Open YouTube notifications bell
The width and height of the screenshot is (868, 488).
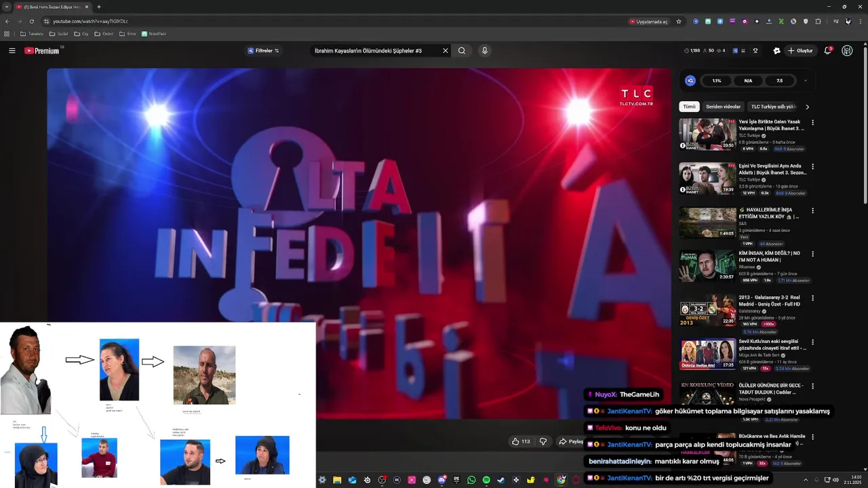[827, 51]
